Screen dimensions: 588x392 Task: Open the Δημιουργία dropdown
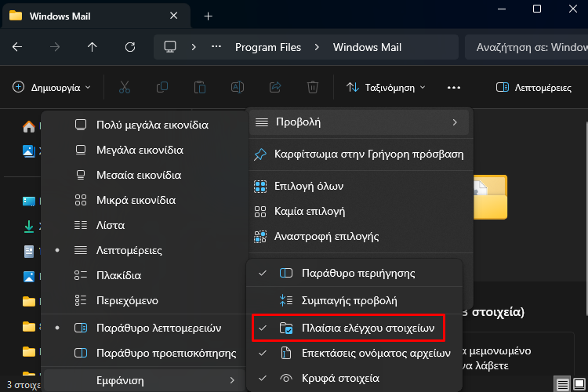pyautogui.click(x=52, y=87)
